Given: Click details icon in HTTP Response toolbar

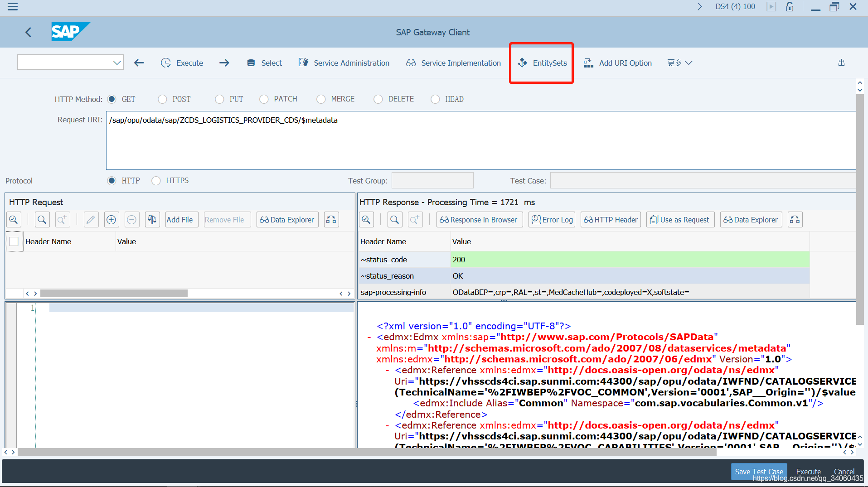Looking at the screenshot, I should pyautogui.click(x=366, y=220).
